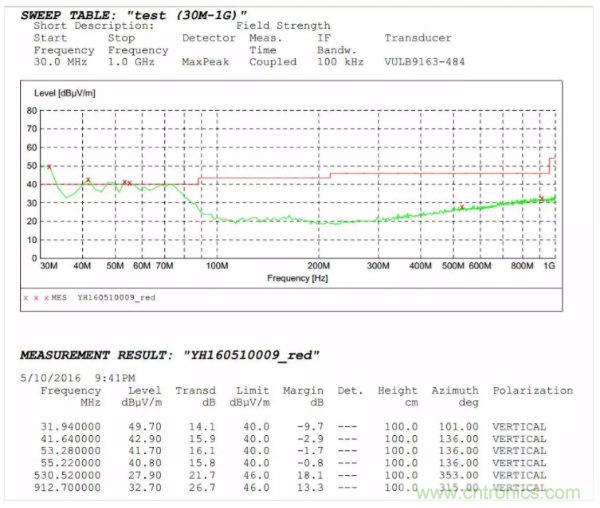Click the 49.70 level value
Screen dimensions: 600x508
(144, 426)
